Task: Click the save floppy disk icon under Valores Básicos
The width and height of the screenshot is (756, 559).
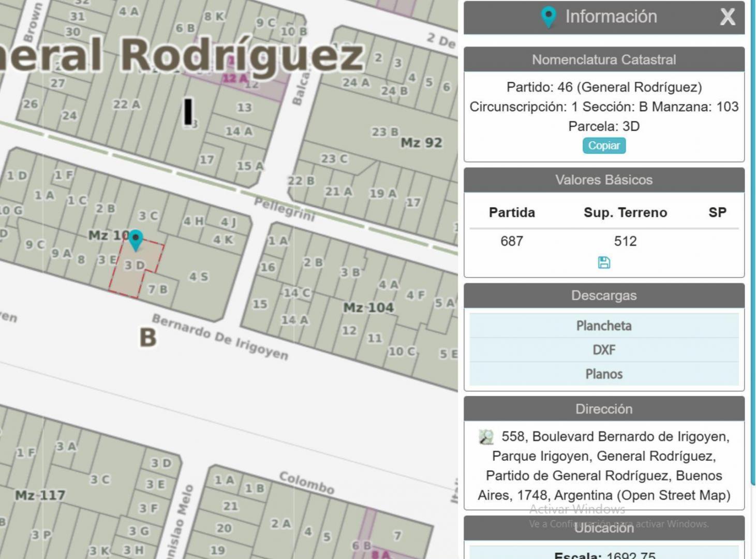Action: (604, 262)
